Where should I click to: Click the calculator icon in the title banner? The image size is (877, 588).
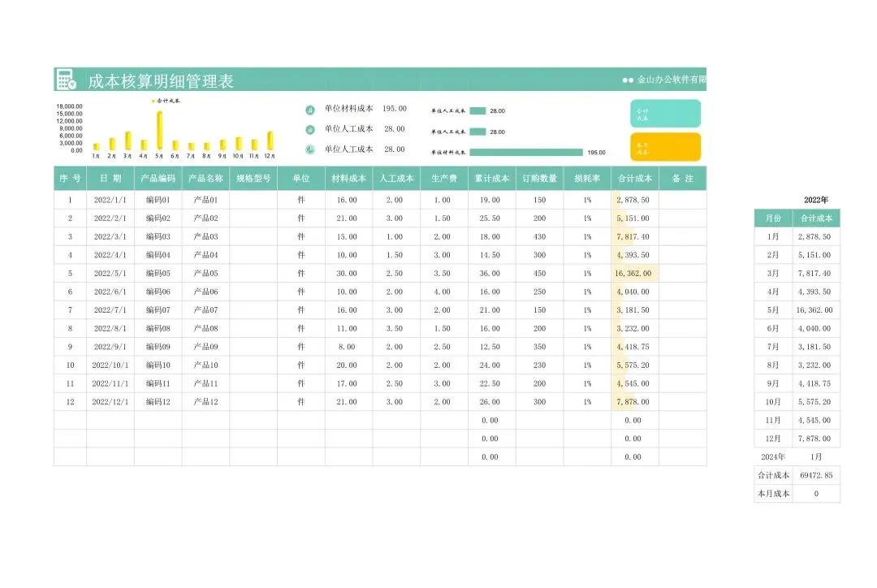pyautogui.click(x=66, y=80)
